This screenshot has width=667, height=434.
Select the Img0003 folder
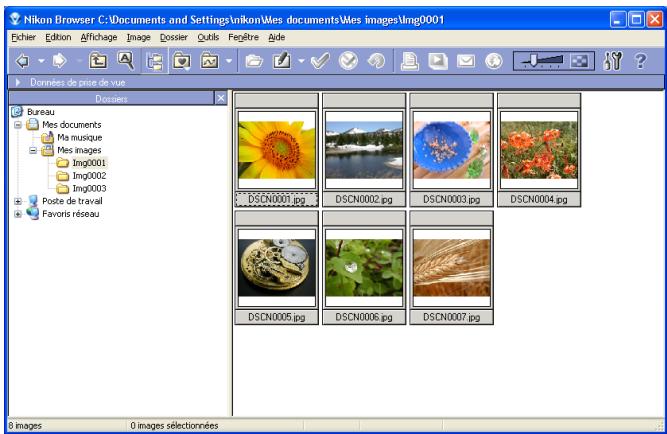[x=89, y=188]
